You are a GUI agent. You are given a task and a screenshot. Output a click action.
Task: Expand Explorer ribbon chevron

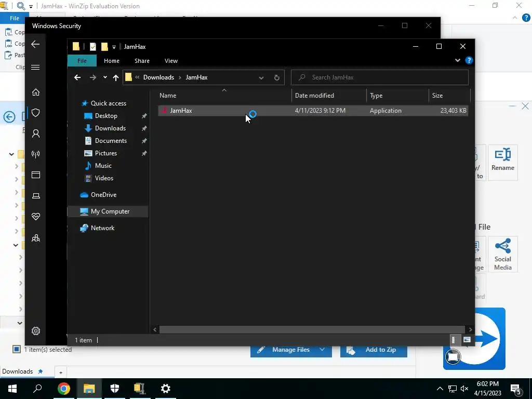click(x=457, y=60)
